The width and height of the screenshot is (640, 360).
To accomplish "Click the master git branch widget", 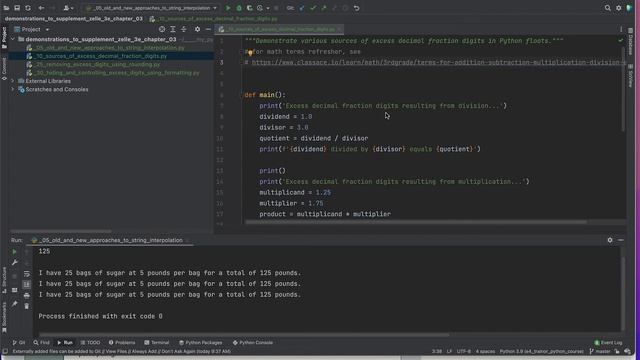I will 600,351.
